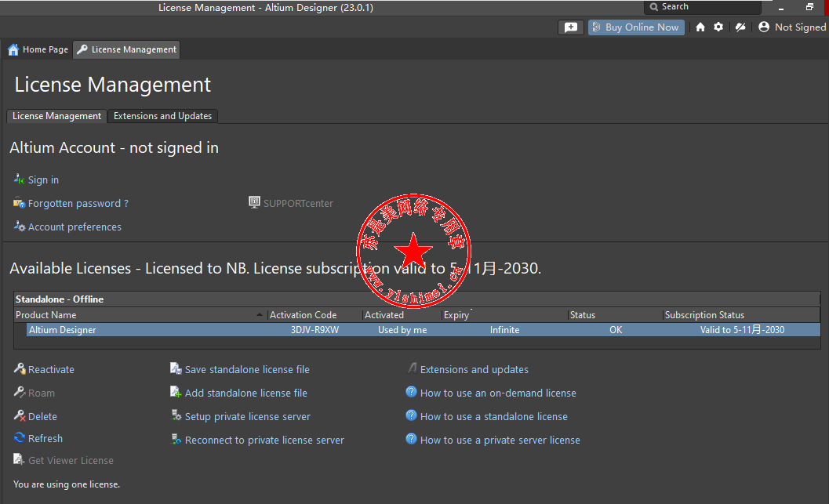Select the License Management sub-tab
This screenshot has width=829, height=504.
coord(56,116)
